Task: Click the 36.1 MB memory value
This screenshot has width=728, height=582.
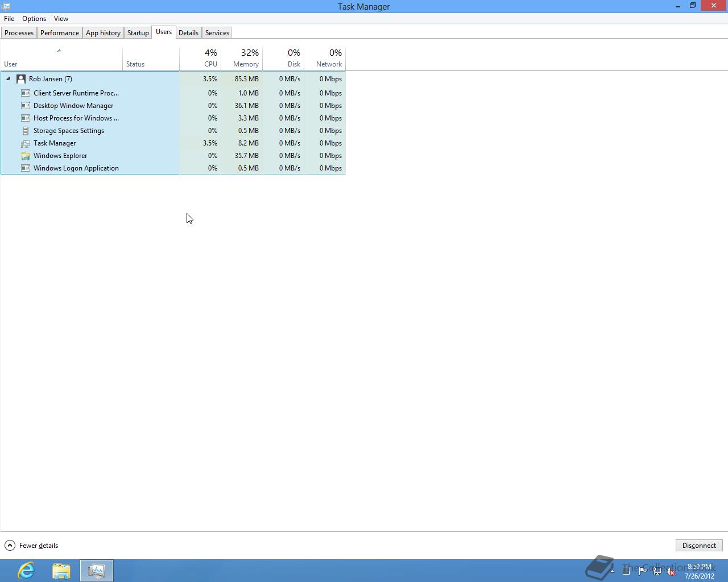Action: pos(247,106)
